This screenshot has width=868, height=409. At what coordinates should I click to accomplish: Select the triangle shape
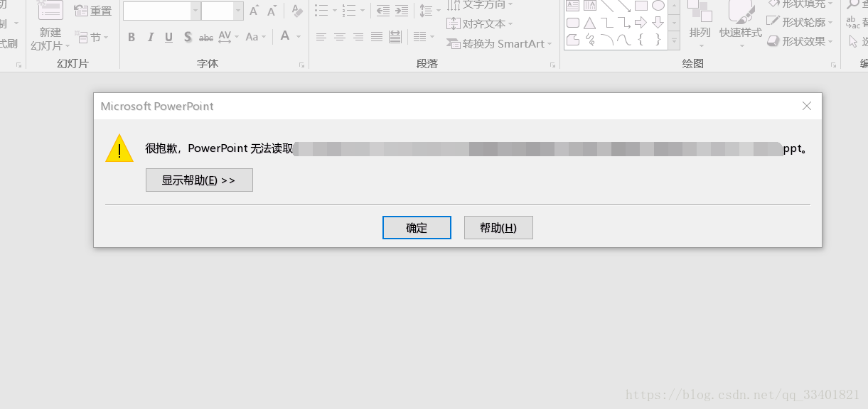(x=590, y=23)
